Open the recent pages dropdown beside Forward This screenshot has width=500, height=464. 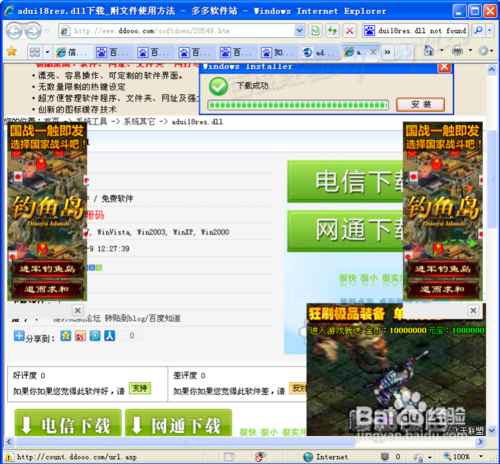(x=48, y=31)
